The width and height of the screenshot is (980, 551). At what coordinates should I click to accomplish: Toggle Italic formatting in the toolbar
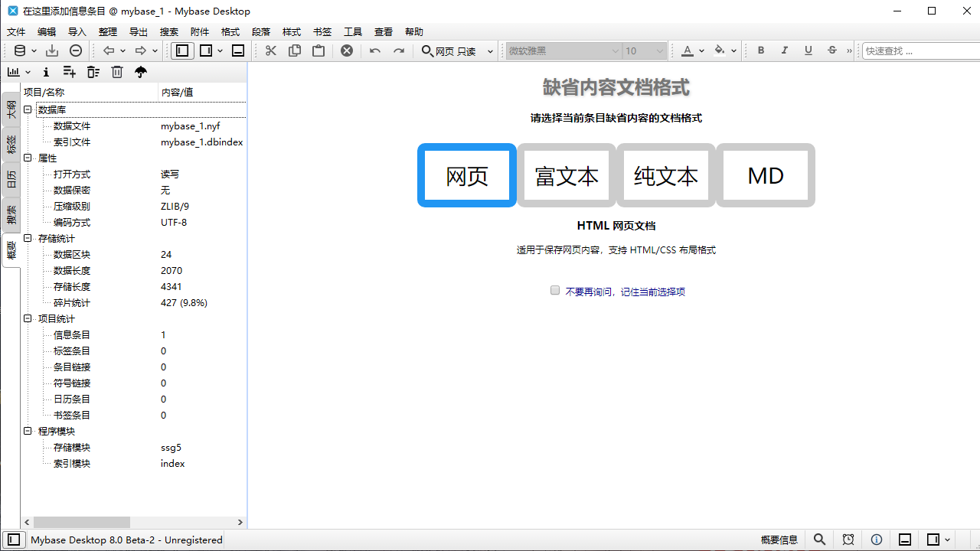pyautogui.click(x=784, y=51)
